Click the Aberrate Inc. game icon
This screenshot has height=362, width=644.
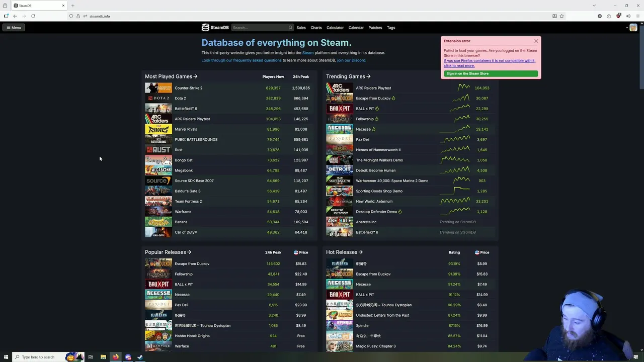tap(340, 222)
